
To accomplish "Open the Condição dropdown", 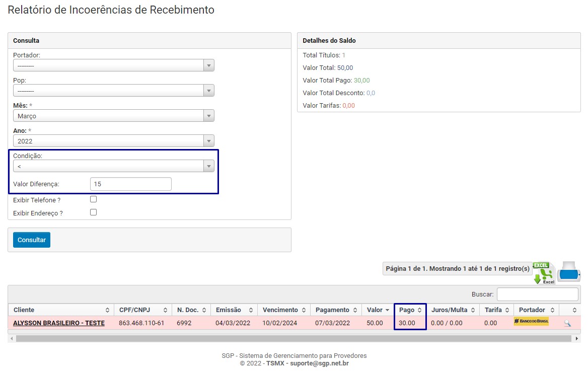I will [114, 166].
